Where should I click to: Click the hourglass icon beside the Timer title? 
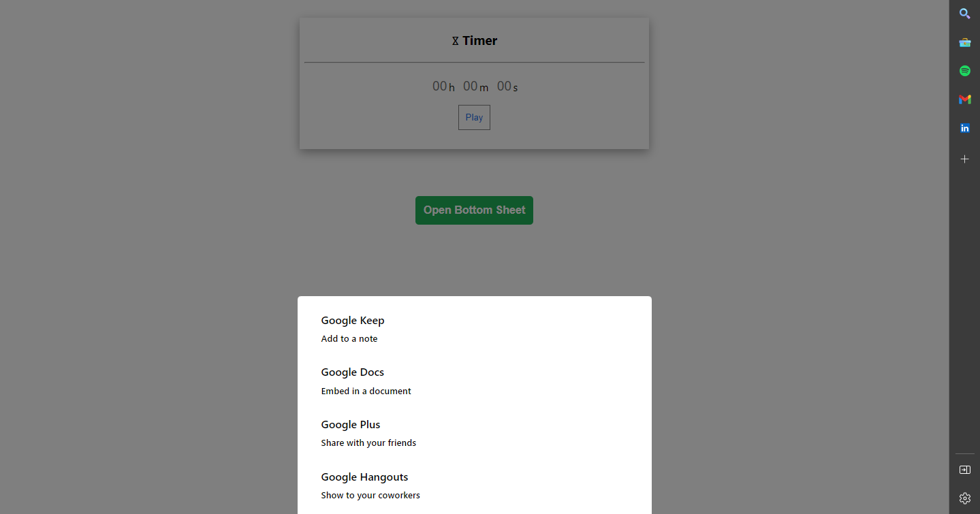pyautogui.click(x=455, y=40)
